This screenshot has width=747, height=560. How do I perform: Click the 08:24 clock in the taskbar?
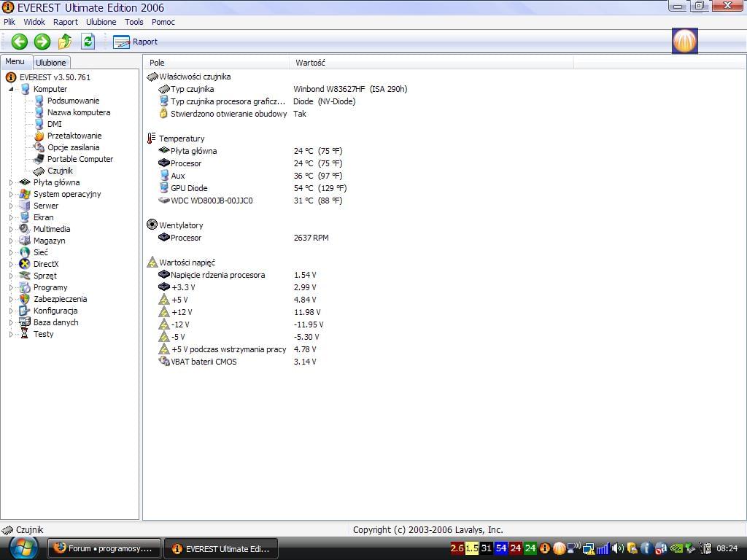pyautogui.click(x=727, y=548)
